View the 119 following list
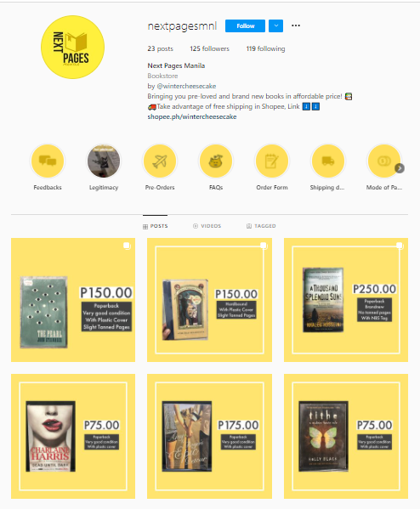Image resolution: width=420 pixels, height=509 pixels. click(x=266, y=48)
